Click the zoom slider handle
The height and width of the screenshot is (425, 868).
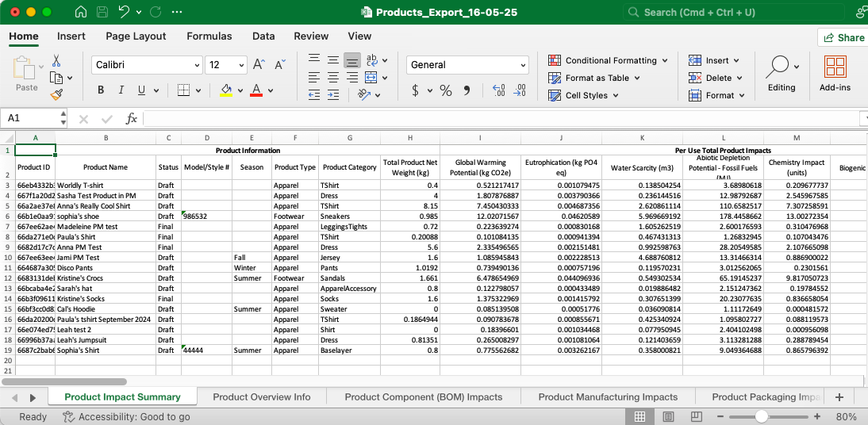[x=762, y=416]
